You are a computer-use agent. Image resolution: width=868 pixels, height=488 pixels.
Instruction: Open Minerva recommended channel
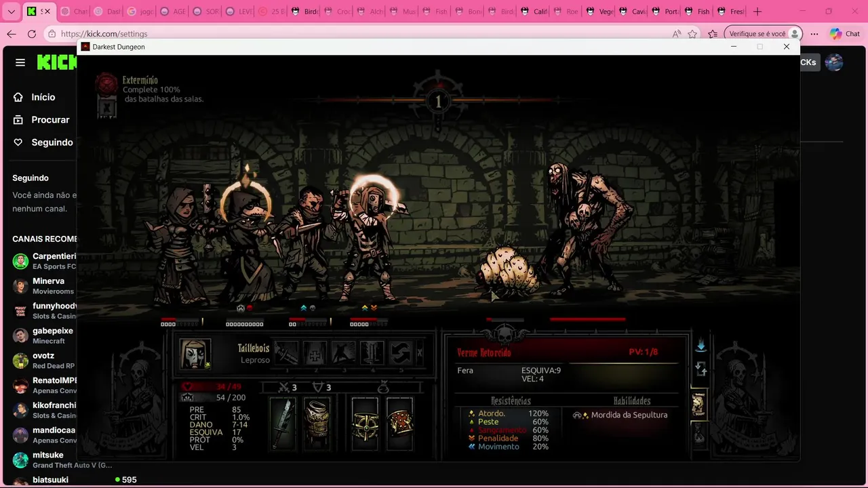[x=43, y=285]
